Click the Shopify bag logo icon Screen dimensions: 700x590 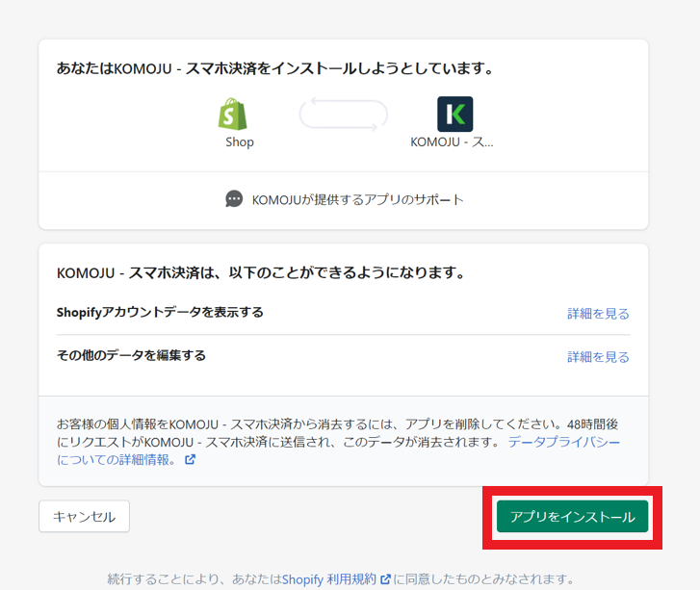pos(232,115)
